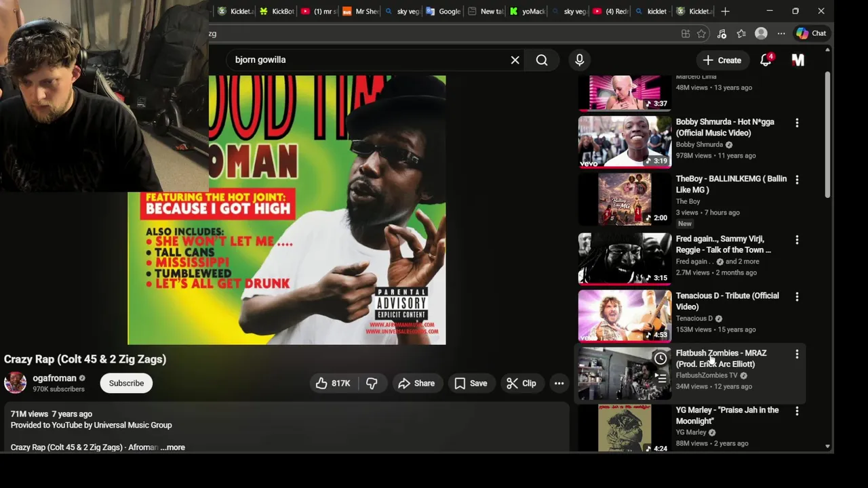
Task: Open the browser media control music icon
Action: point(722,33)
